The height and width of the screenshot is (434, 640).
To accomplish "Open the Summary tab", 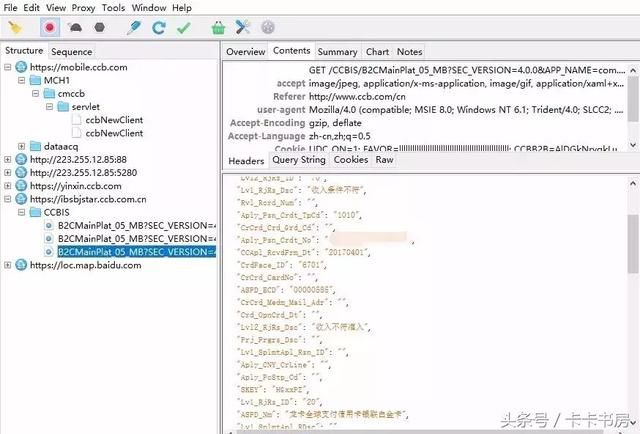I will coord(337,51).
